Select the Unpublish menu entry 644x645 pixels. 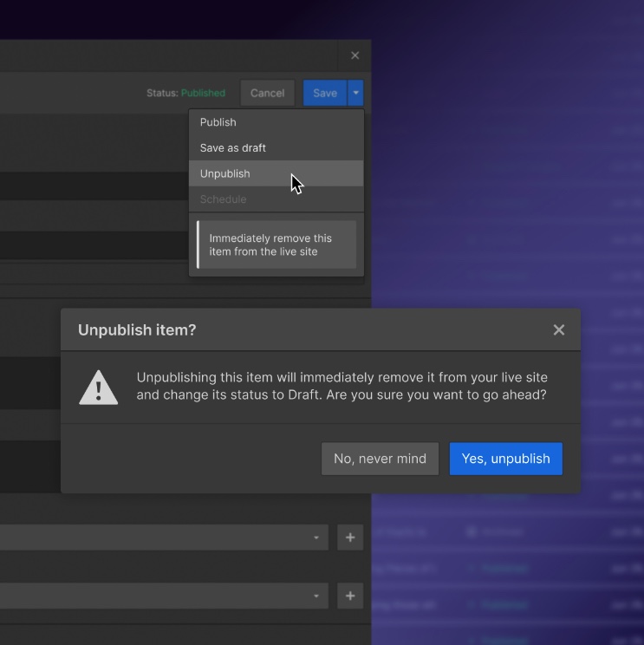[x=225, y=173]
